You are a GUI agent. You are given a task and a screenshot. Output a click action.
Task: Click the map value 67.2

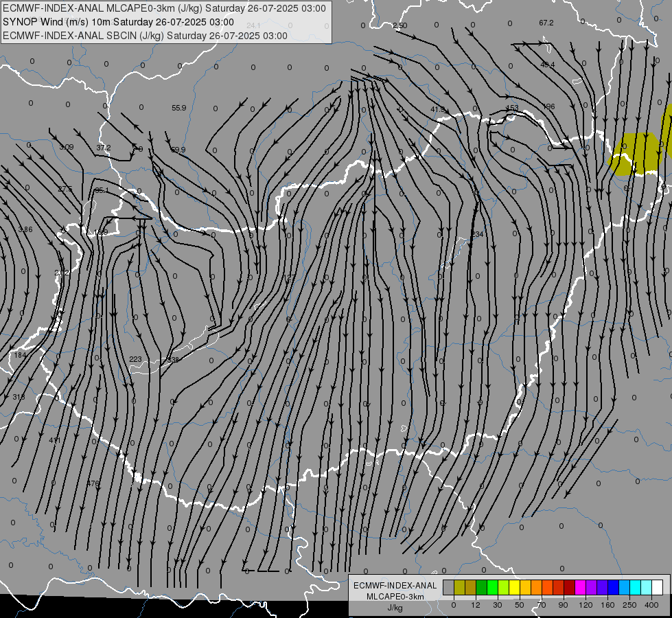pos(546,23)
